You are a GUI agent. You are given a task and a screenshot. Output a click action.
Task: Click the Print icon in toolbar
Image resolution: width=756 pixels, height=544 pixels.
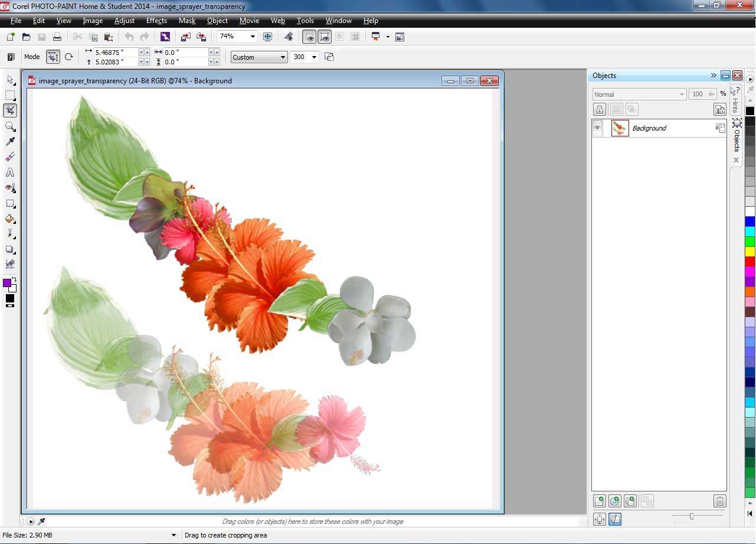57,37
